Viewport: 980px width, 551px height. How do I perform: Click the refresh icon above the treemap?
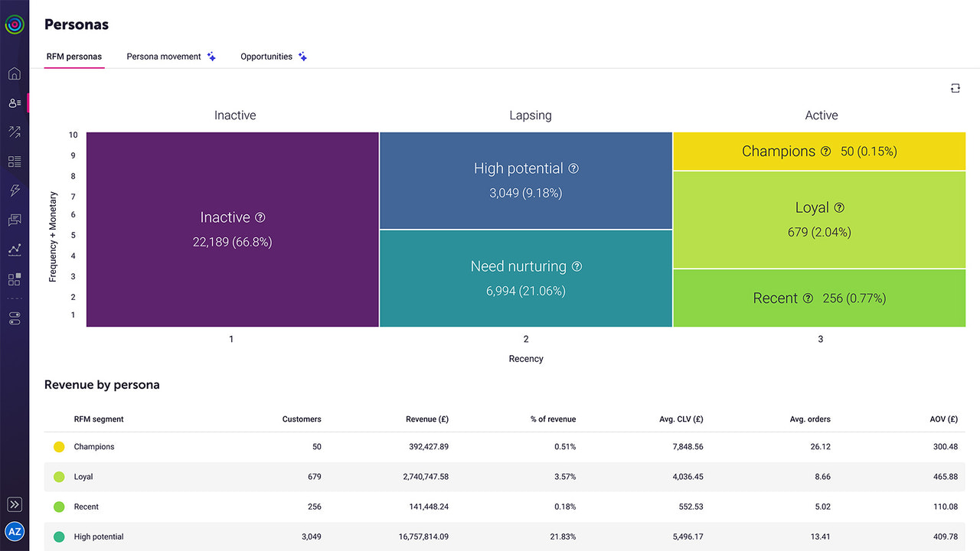click(x=955, y=88)
